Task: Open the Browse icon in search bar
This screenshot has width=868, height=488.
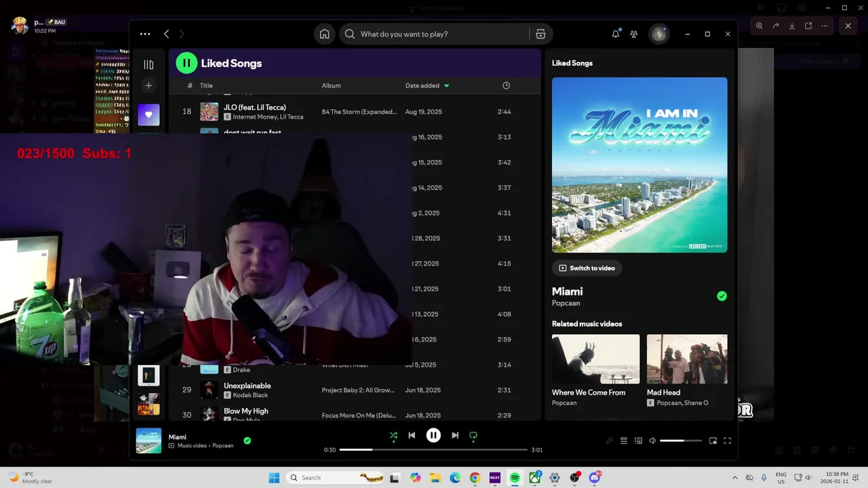Action: point(540,34)
